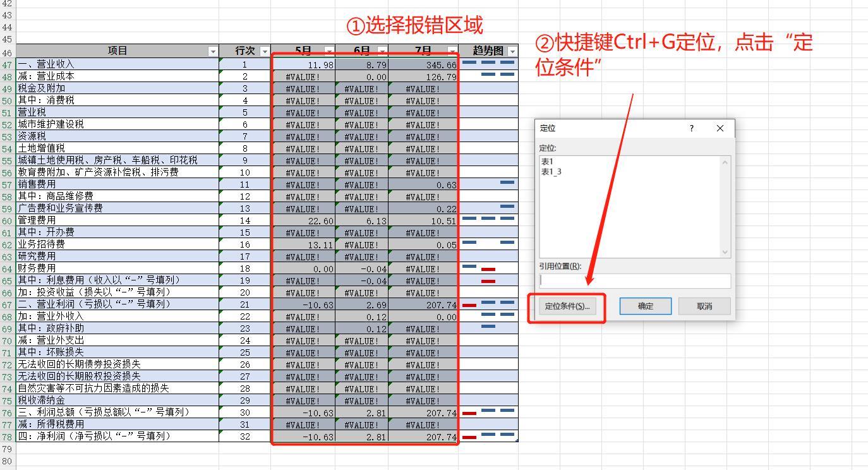This screenshot has height=470, width=868.
Task: Select the 土地增值税 cell
Action: click(x=118, y=148)
